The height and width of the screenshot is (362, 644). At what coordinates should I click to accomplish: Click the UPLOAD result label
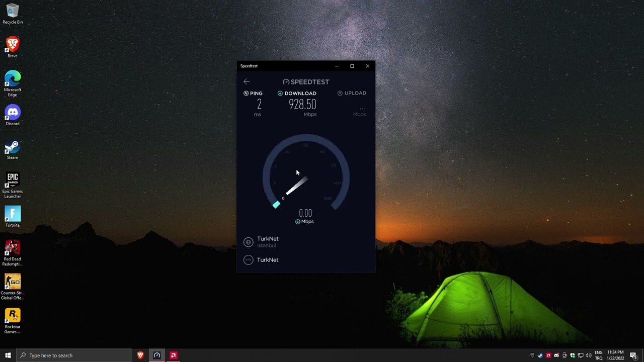pos(355,93)
